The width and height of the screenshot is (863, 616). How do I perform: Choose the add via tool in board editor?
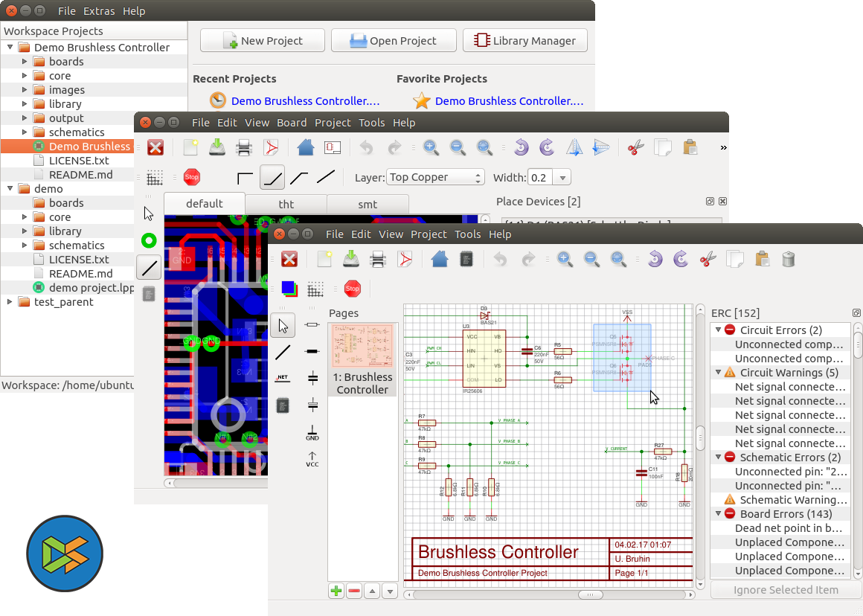(x=149, y=240)
